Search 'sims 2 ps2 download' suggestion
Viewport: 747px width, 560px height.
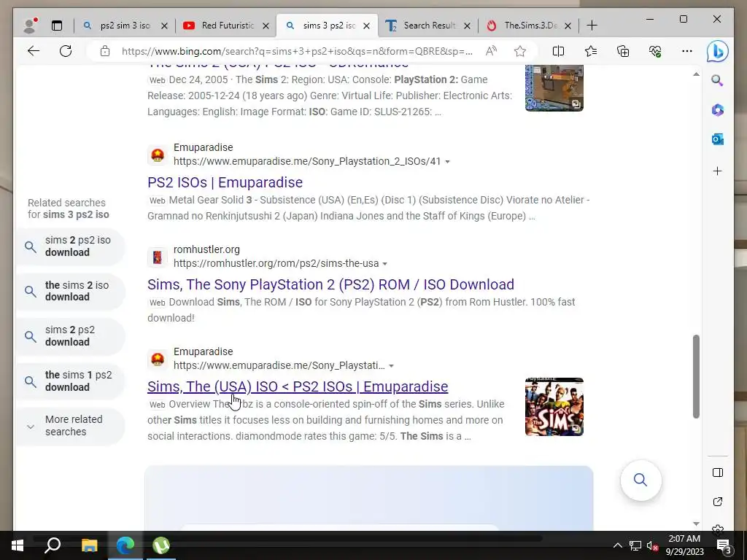pos(71,335)
